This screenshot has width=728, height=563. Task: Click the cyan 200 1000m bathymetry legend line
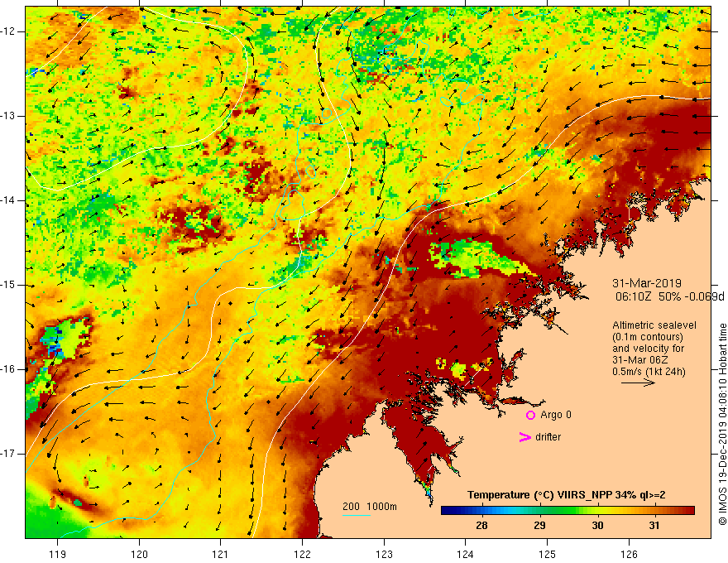click(356, 515)
